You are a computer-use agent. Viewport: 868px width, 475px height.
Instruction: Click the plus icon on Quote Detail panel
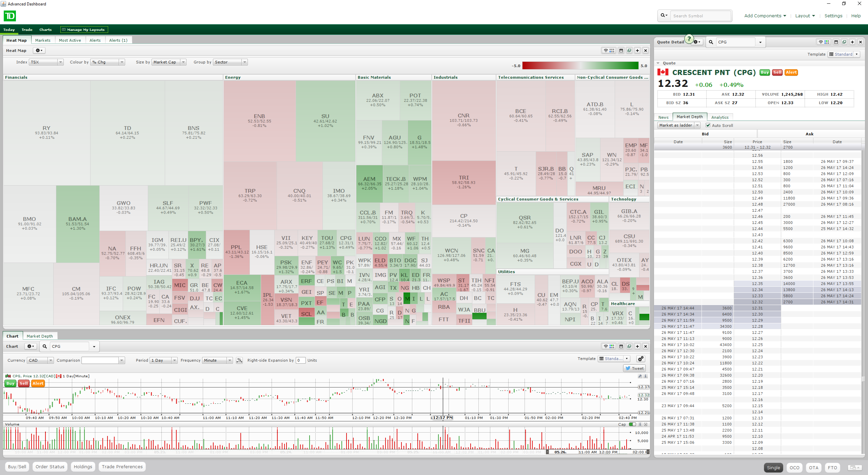pos(852,42)
